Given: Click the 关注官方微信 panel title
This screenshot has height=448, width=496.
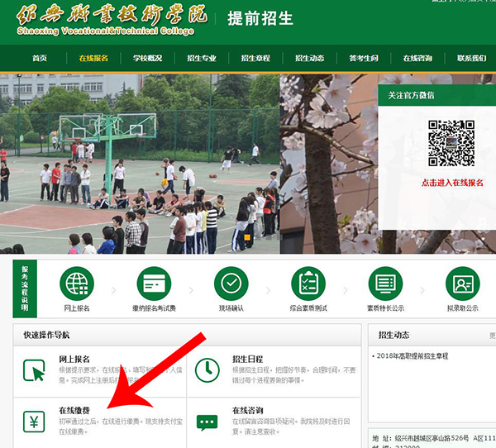Looking at the screenshot, I should 411,95.
